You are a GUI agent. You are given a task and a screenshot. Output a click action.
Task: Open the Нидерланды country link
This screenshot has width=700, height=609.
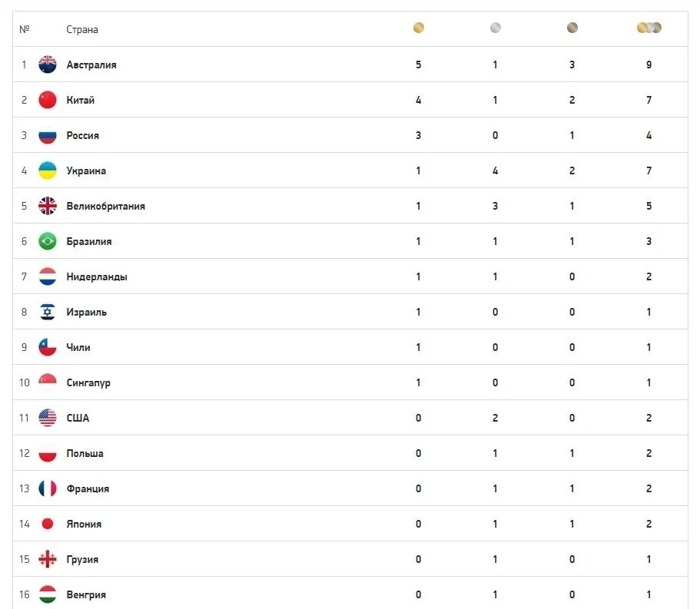[x=96, y=276]
